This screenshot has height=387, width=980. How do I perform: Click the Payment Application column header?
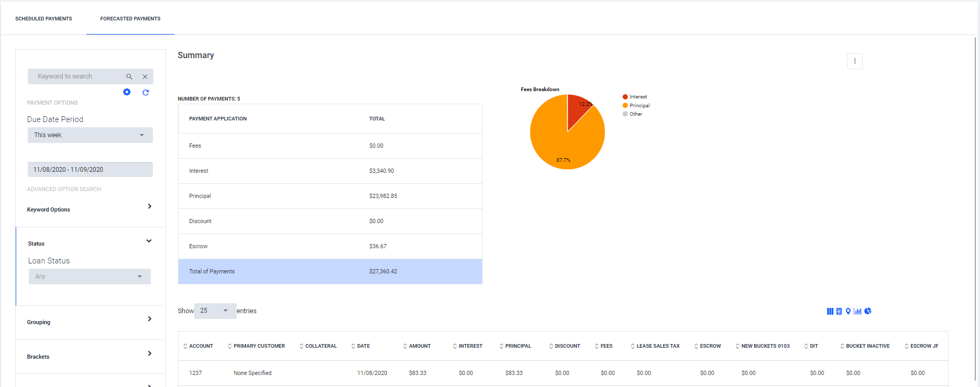[x=218, y=119]
